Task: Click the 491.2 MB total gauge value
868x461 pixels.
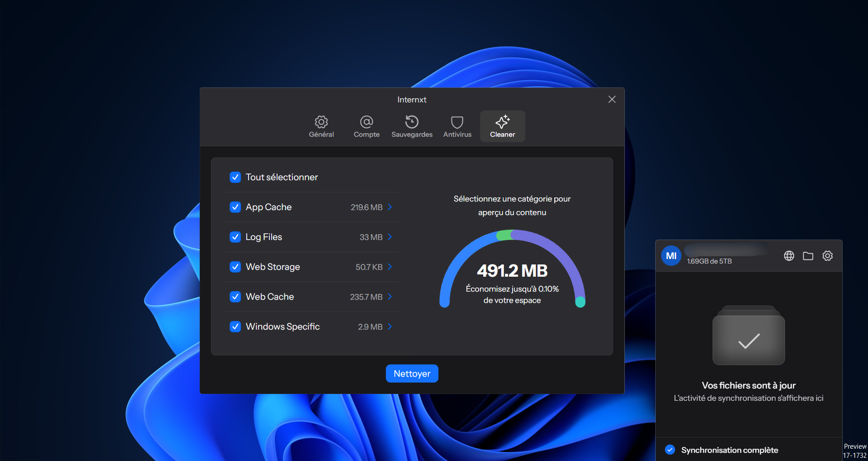Action: coord(512,271)
